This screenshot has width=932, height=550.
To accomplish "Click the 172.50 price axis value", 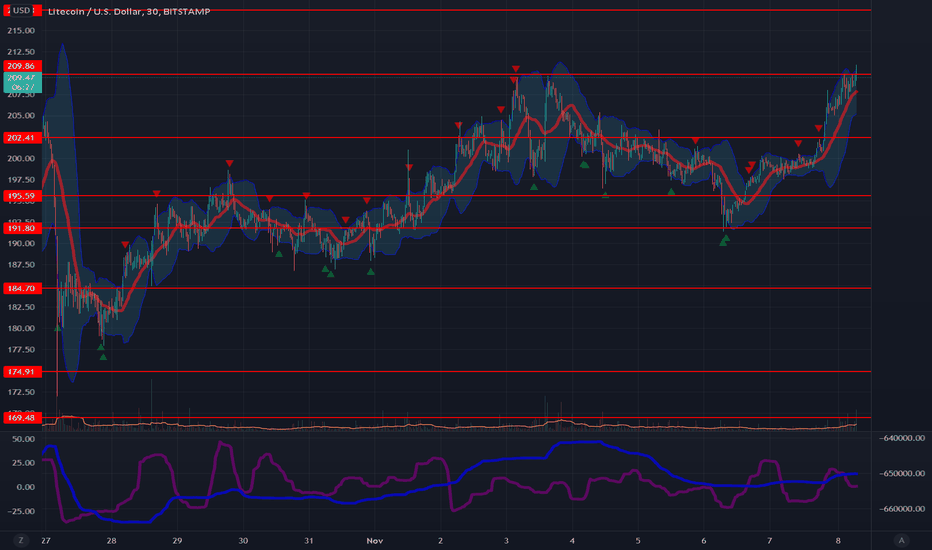I will (x=21, y=392).
